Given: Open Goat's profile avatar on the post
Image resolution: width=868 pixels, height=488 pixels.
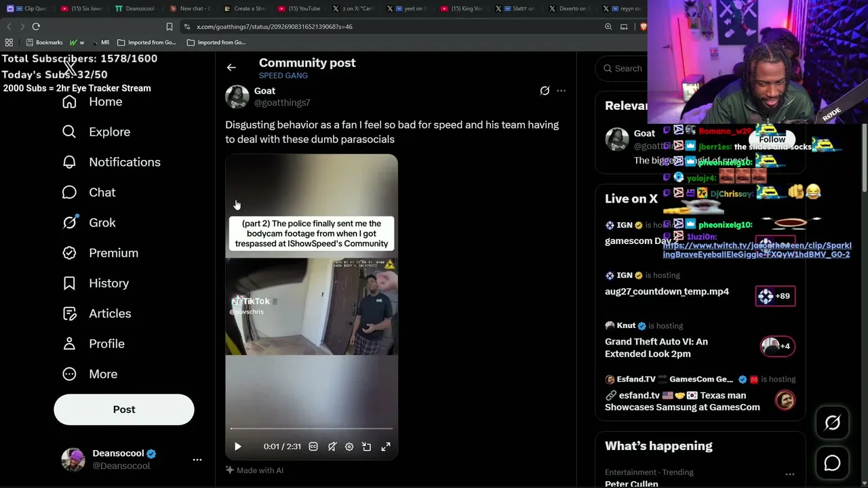Looking at the screenshot, I should (x=237, y=96).
